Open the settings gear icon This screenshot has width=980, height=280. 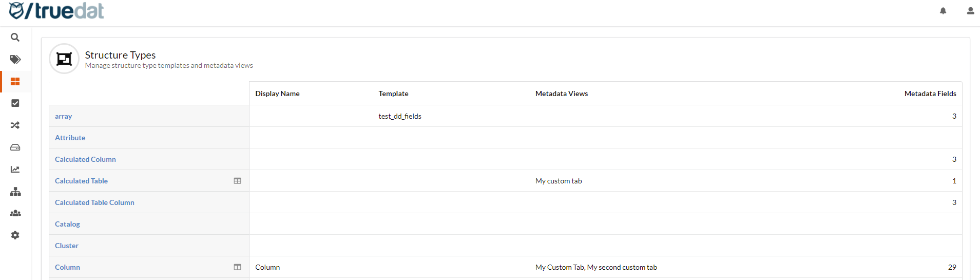[15, 235]
